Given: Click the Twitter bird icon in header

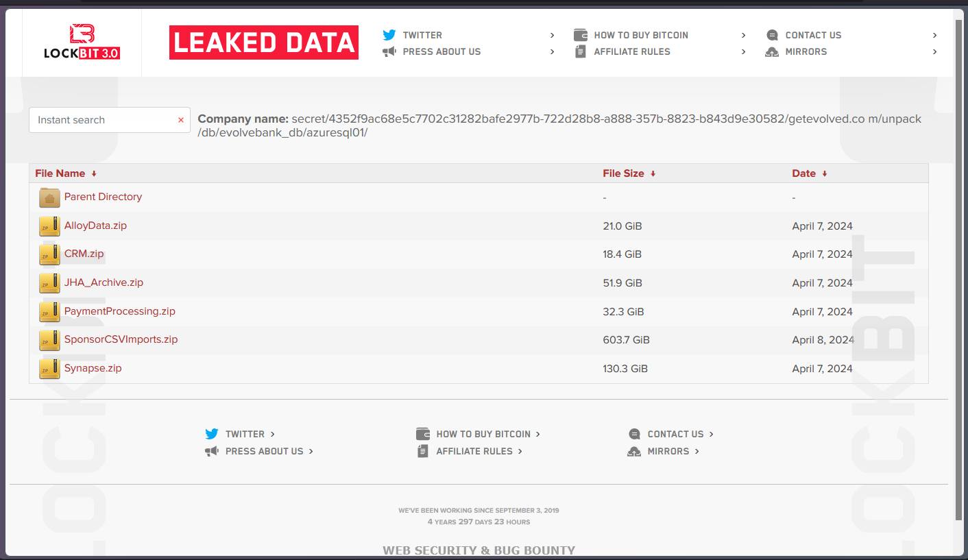Looking at the screenshot, I should [389, 35].
